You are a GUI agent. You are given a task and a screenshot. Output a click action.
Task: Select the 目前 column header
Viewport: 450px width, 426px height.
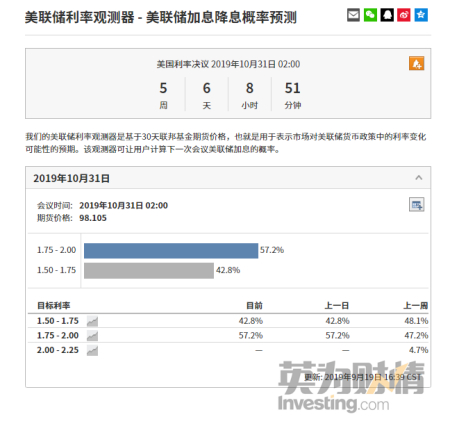point(254,305)
